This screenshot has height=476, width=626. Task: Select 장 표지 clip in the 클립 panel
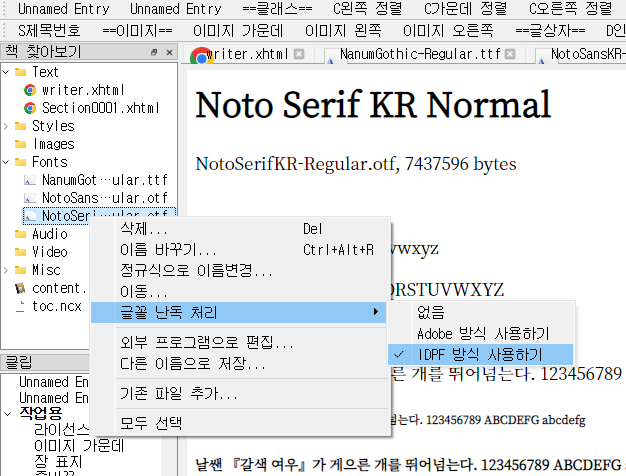tap(58, 462)
